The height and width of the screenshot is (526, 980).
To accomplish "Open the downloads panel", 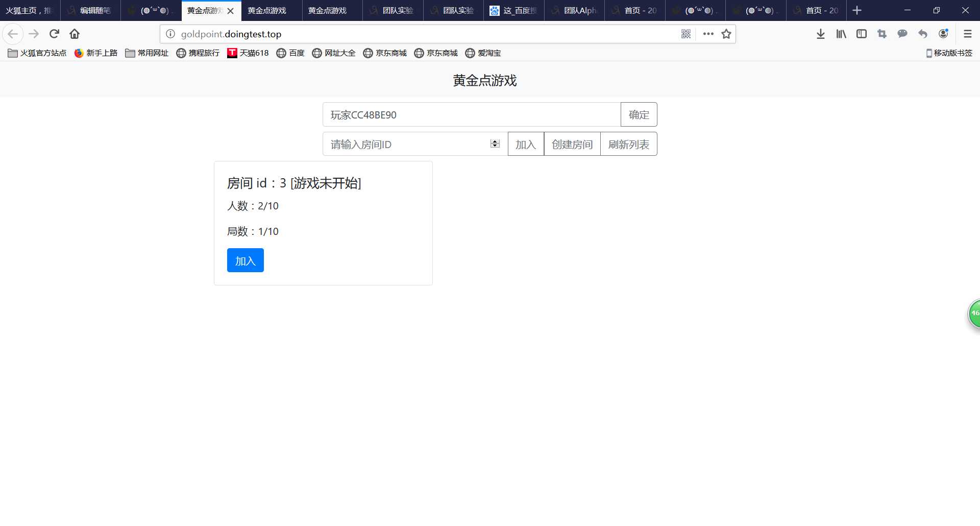I will coord(821,34).
